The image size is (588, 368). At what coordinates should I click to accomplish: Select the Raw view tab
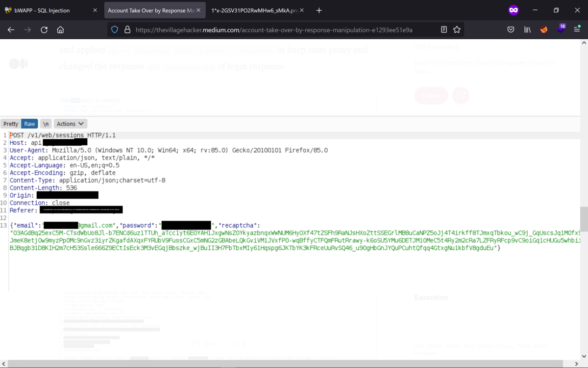[30, 124]
